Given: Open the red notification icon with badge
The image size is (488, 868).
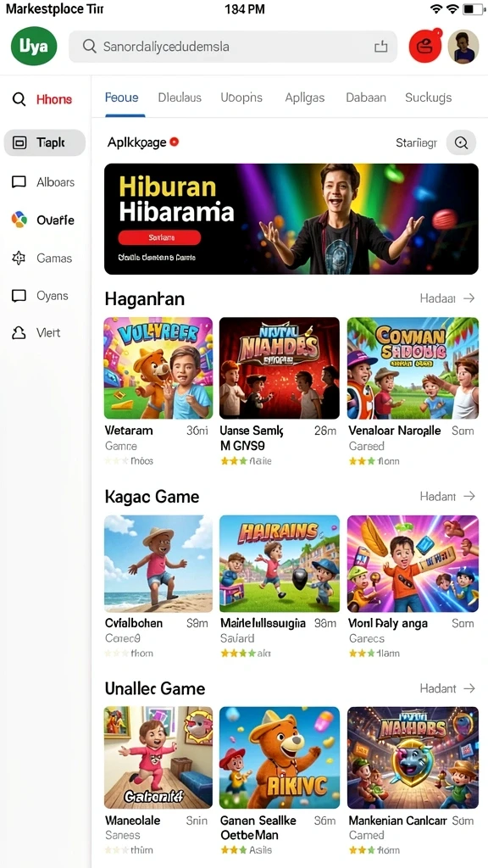Looking at the screenshot, I should pyautogui.click(x=425, y=46).
